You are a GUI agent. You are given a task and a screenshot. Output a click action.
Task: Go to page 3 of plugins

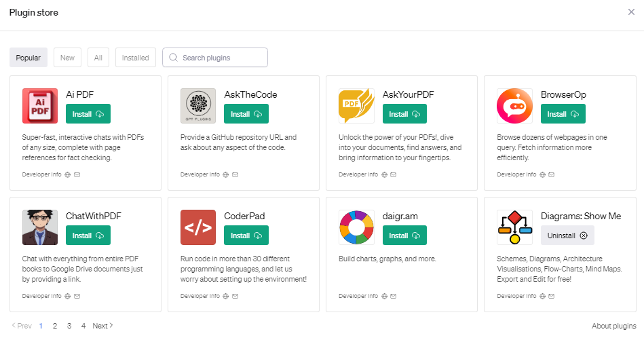[x=69, y=326]
